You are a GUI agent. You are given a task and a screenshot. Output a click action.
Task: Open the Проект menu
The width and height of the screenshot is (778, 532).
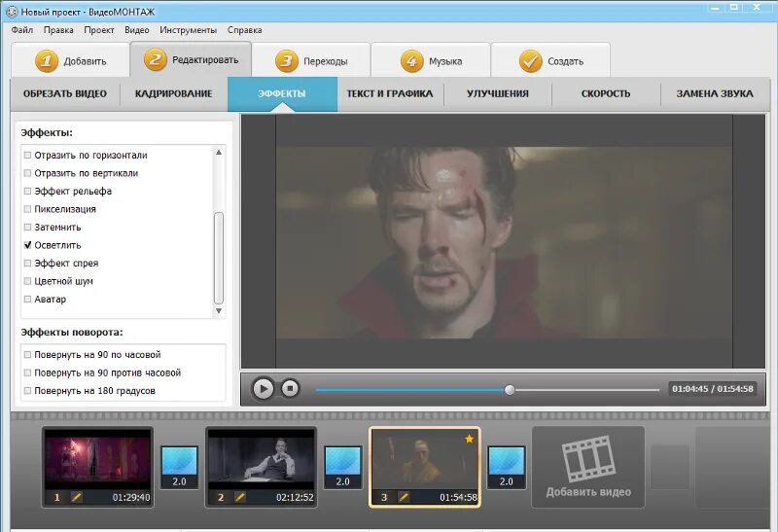(x=99, y=30)
